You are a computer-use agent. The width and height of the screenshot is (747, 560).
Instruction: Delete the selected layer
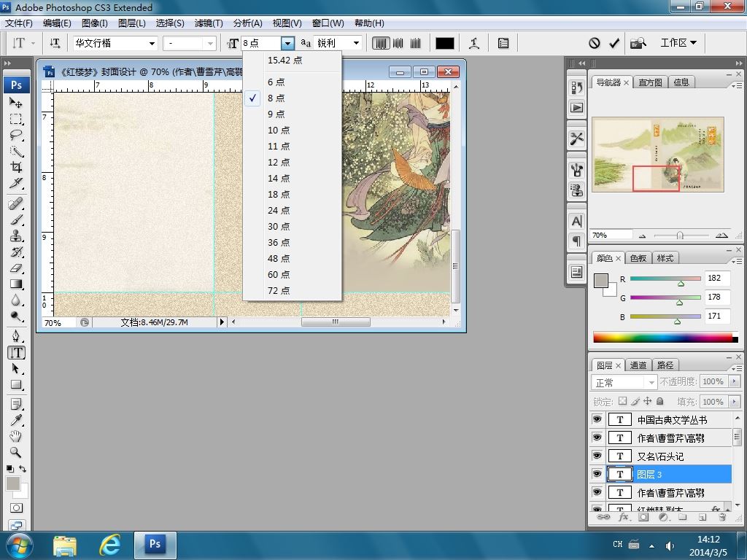point(722,517)
